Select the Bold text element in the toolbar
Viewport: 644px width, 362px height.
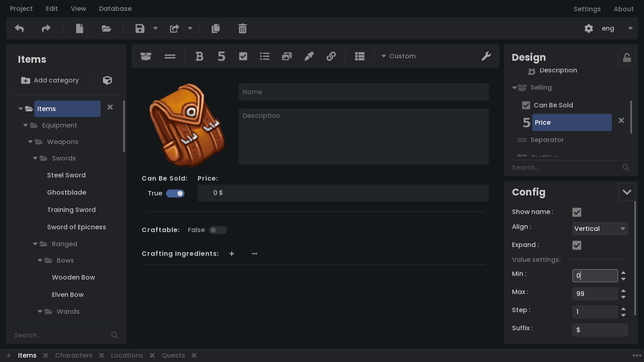(199, 56)
